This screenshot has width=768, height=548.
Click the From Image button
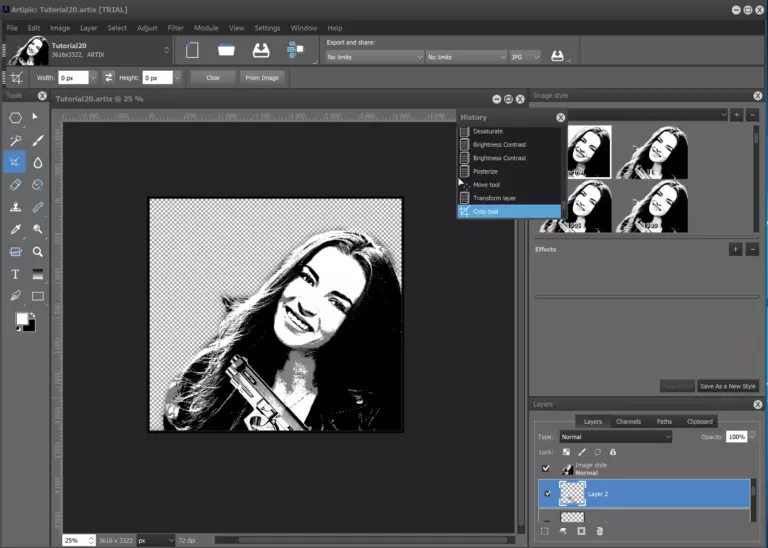tap(263, 77)
